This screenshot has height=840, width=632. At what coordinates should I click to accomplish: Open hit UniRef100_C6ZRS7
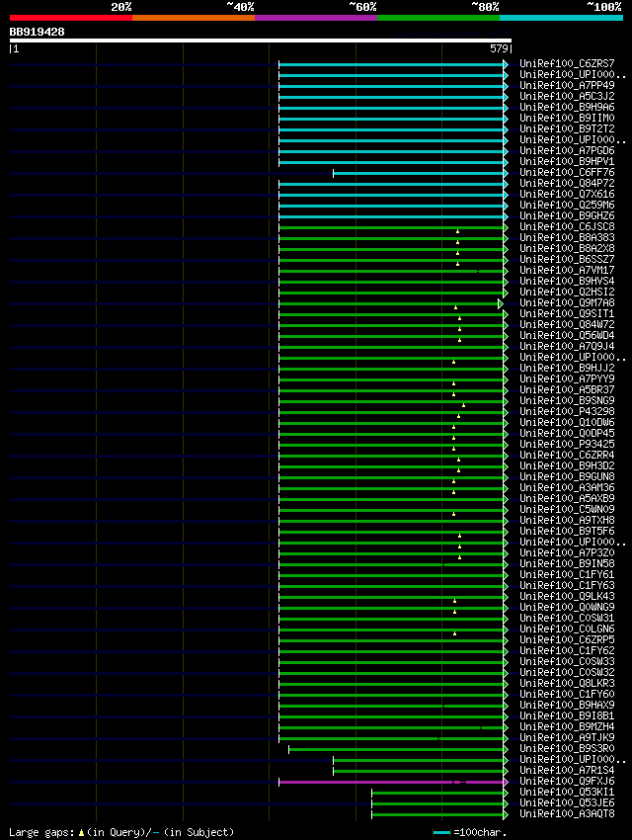point(567,63)
